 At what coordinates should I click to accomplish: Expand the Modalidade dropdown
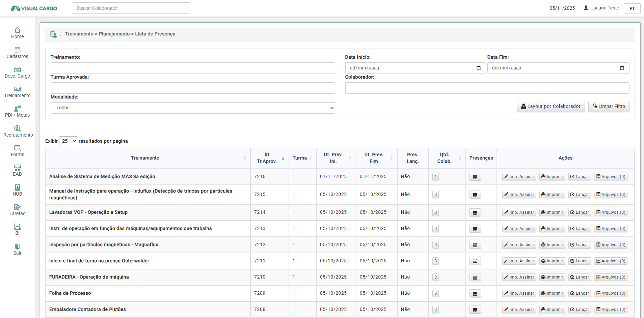point(192,108)
